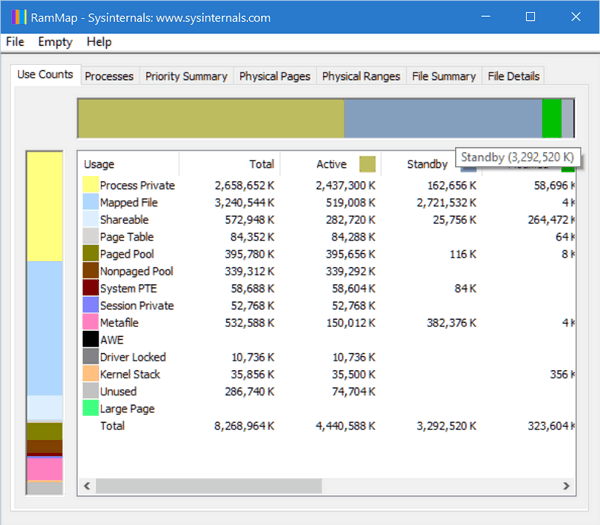Open the File menu
The image size is (600, 525).
[x=15, y=42]
